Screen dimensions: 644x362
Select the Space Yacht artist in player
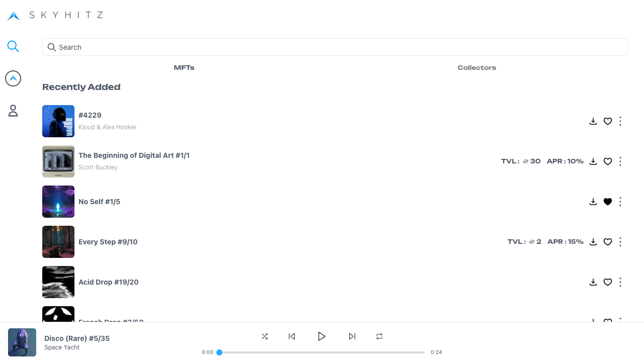62,347
